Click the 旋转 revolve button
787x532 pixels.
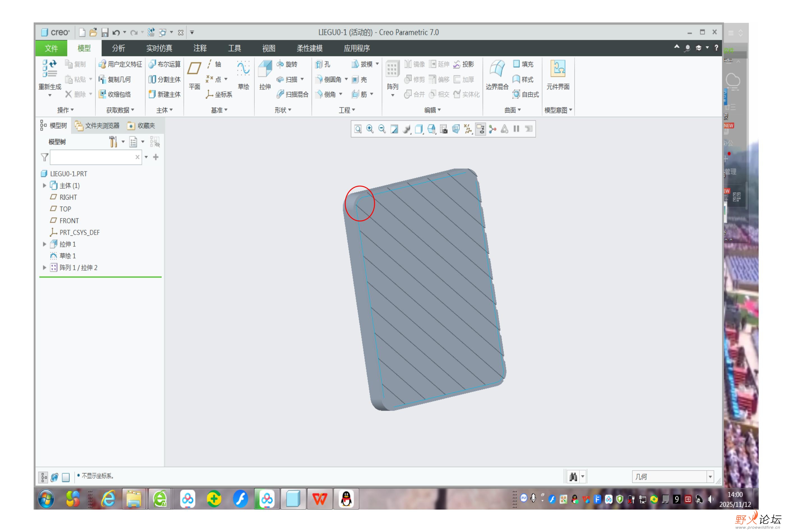(x=287, y=64)
